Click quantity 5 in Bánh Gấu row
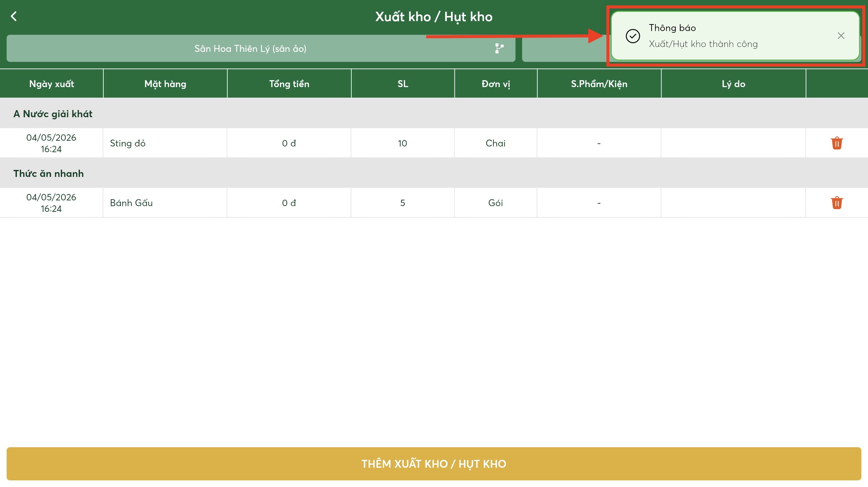 click(402, 203)
